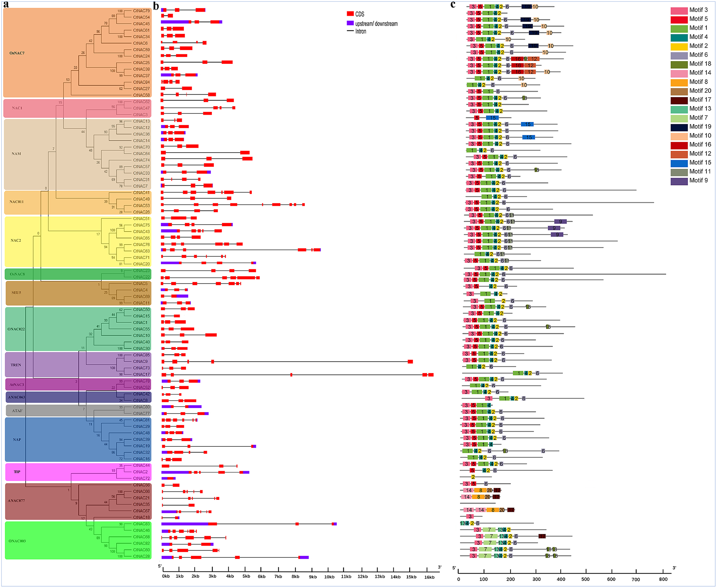Click the ClNAC79 gene label

[x=141, y=11]
